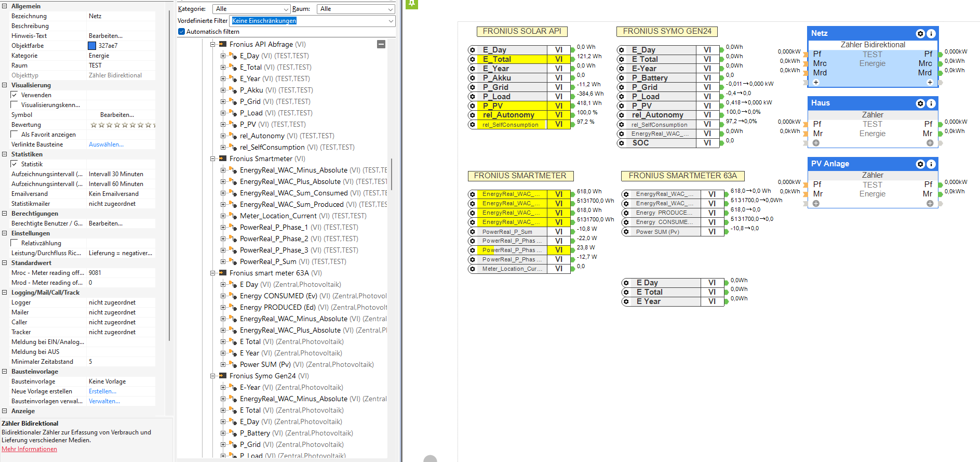
Task: Click info icon on the PV Anlage block
Action: [x=931, y=164]
